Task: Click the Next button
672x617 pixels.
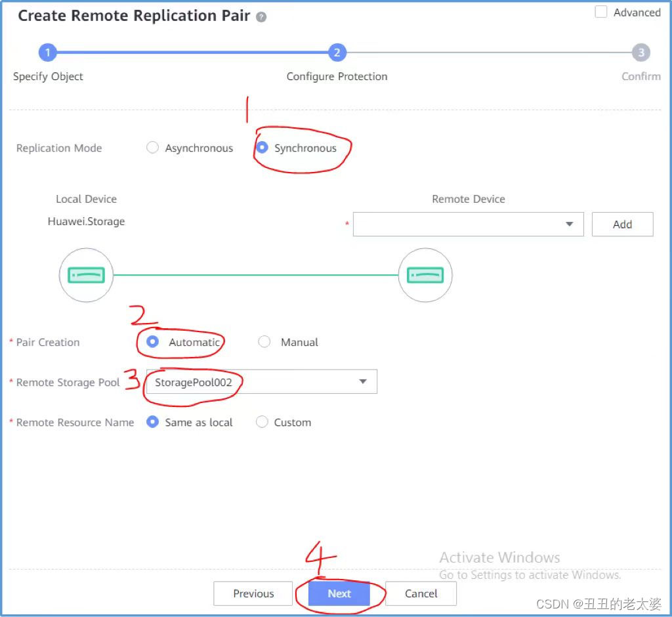Action: point(339,593)
